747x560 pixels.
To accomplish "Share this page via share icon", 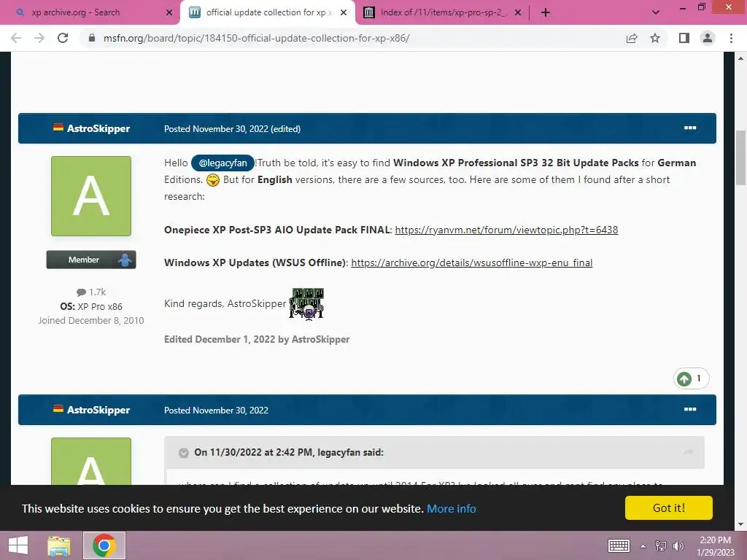I will (x=632, y=38).
